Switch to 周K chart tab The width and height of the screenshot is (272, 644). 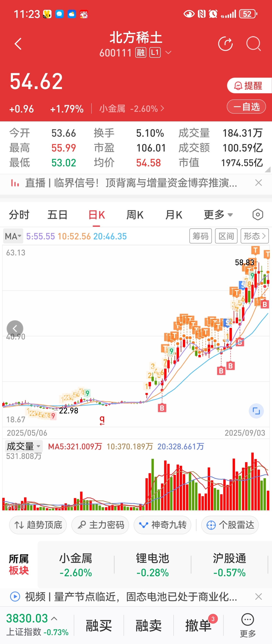click(135, 215)
